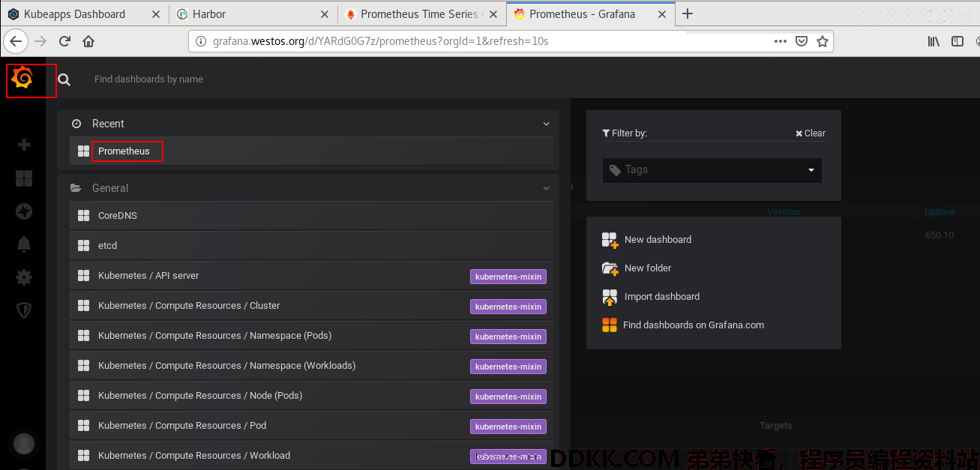This screenshot has width=980, height=470.
Task: Open Kubernetes / Compute Resources / Pod dashboard
Action: [x=312, y=426]
